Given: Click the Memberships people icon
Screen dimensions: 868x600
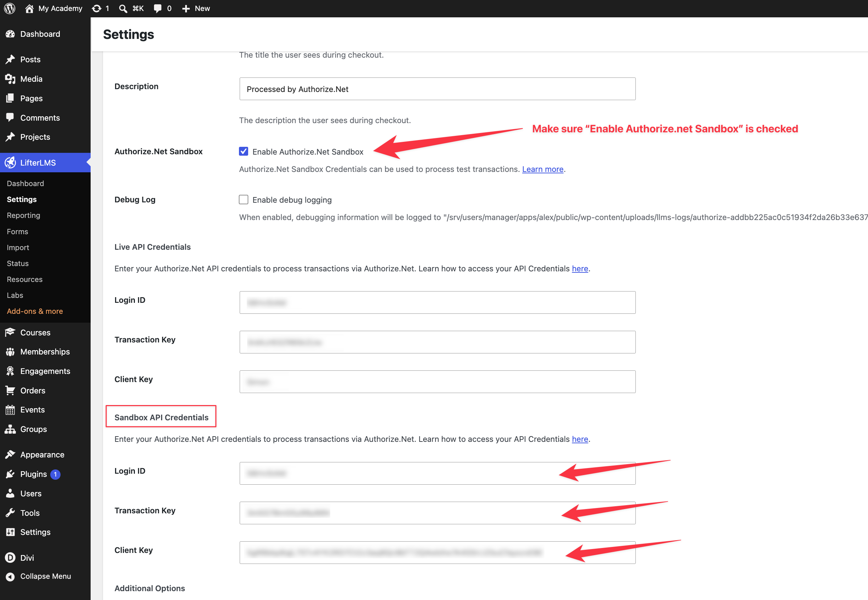Looking at the screenshot, I should (x=10, y=352).
